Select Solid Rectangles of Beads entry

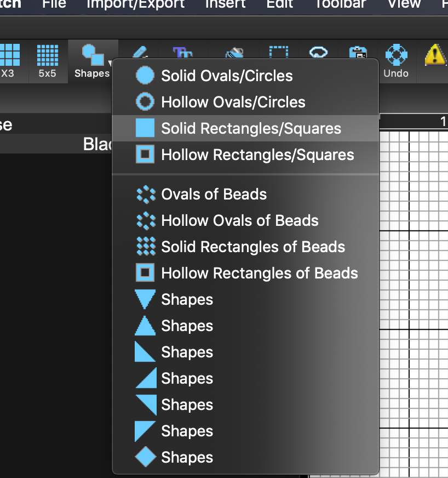pos(253,247)
